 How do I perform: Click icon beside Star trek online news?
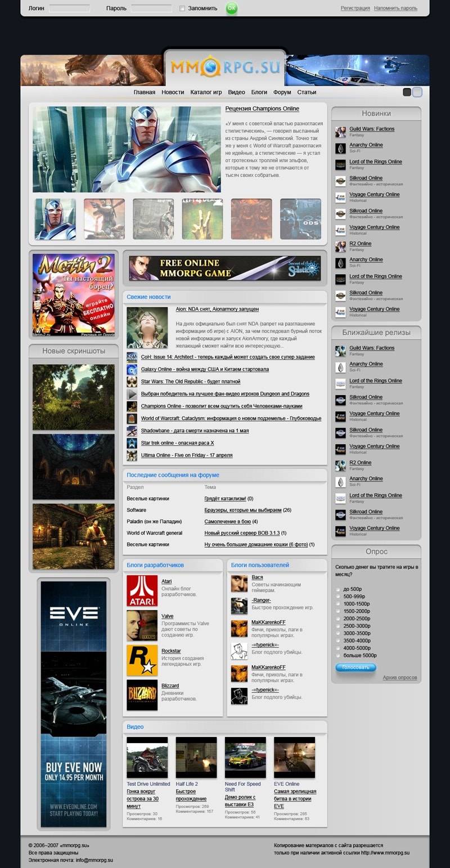[x=132, y=443]
